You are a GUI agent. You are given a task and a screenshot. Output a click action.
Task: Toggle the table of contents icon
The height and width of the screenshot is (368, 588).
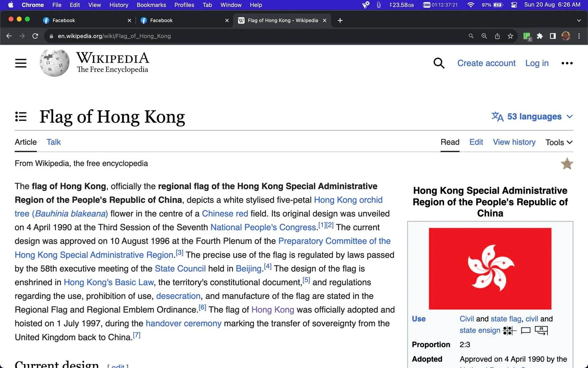[x=21, y=117]
